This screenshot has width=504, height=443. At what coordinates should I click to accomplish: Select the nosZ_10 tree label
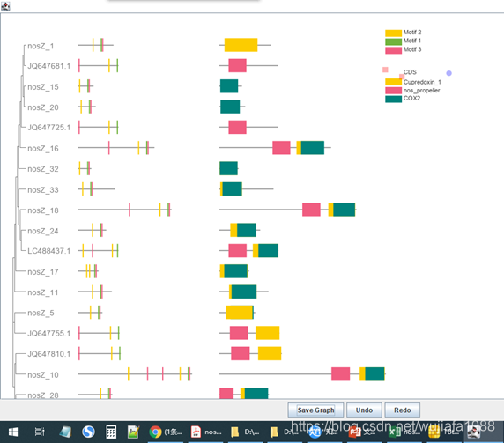[x=43, y=375]
